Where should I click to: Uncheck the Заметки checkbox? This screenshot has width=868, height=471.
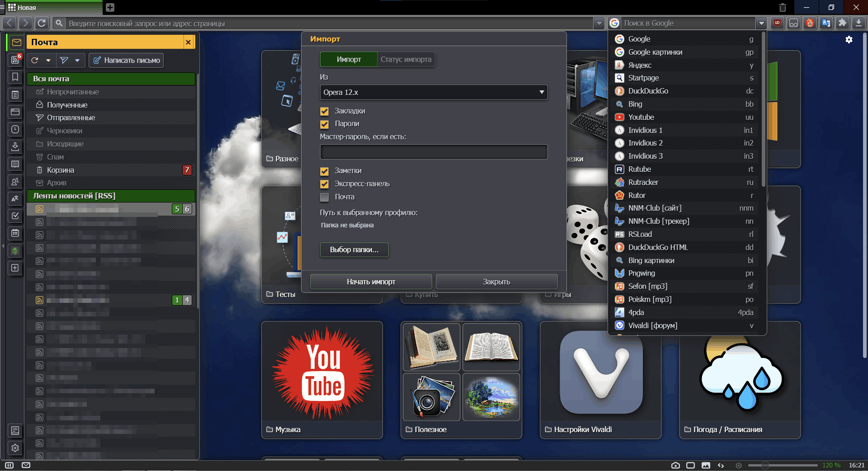[x=324, y=171]
